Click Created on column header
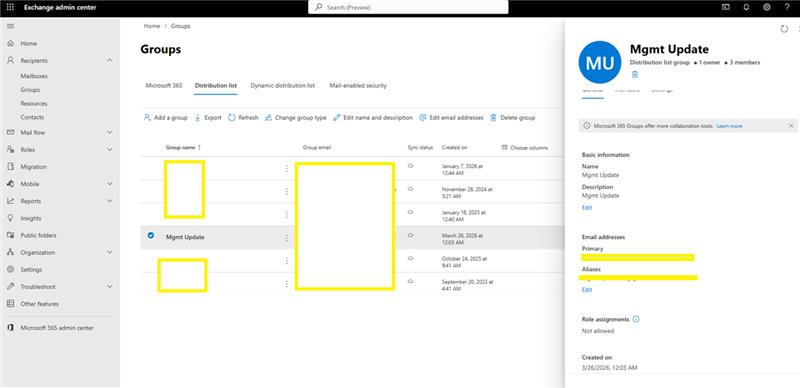The image size is (800, 388). (x=455, y=148)
